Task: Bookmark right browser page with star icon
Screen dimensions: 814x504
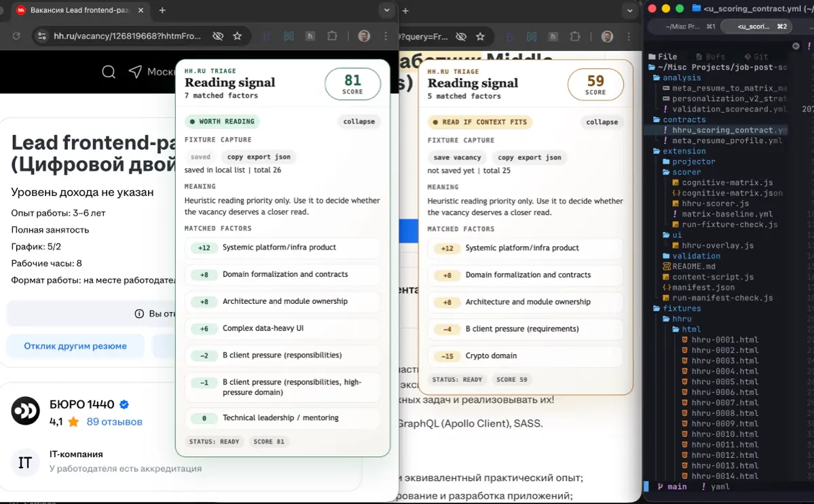Action: click(x=480, y=37)
